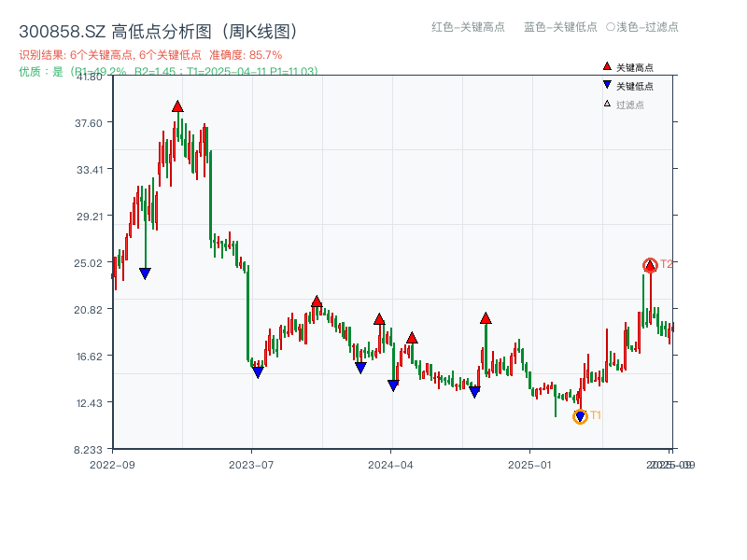Click the 41.80 y-axis value label
This screenshot has height=560, width=747.
click(x=89, y=78)
